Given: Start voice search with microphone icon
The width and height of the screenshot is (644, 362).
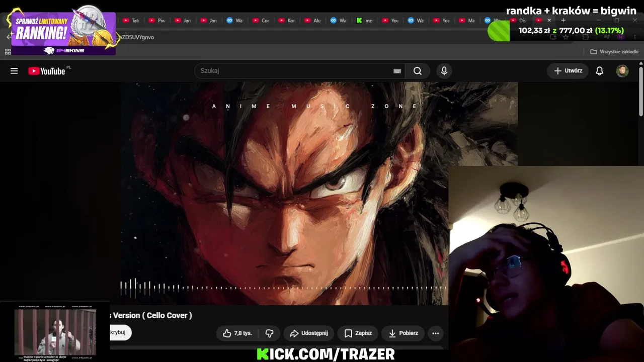Looking at the screenshot, I should pyautogui.click(x=444, y=71).
